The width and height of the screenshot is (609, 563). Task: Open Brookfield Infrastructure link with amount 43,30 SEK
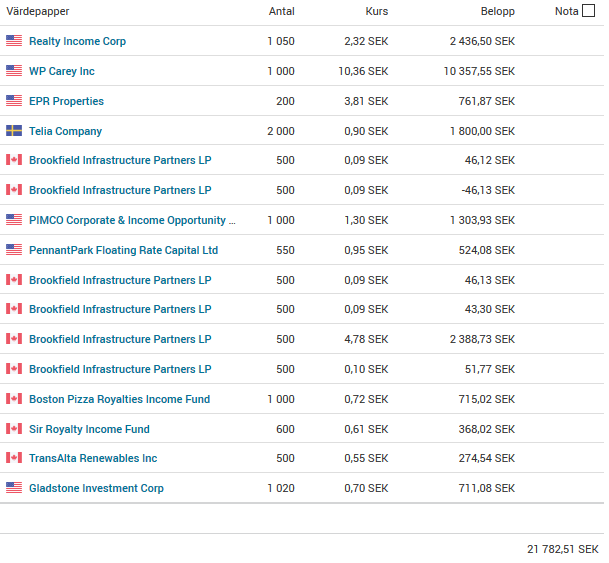click(120, 309)
